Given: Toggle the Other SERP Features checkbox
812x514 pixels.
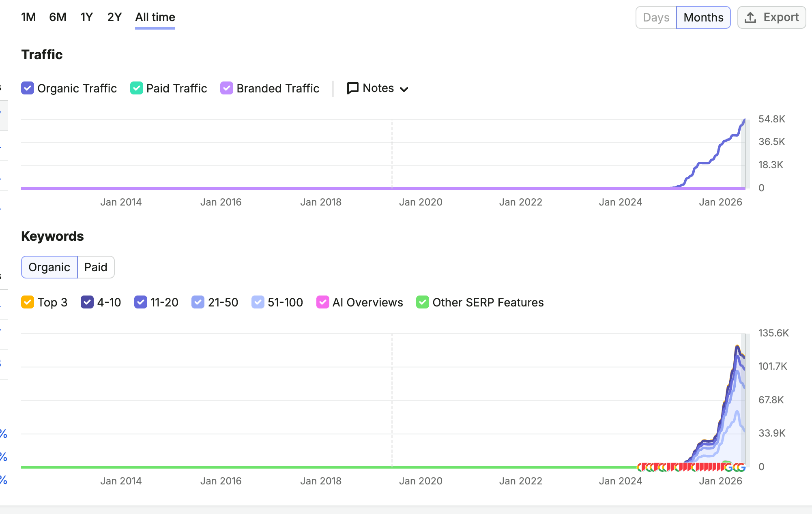Looking at the screenshot, I should pos(423,302).
